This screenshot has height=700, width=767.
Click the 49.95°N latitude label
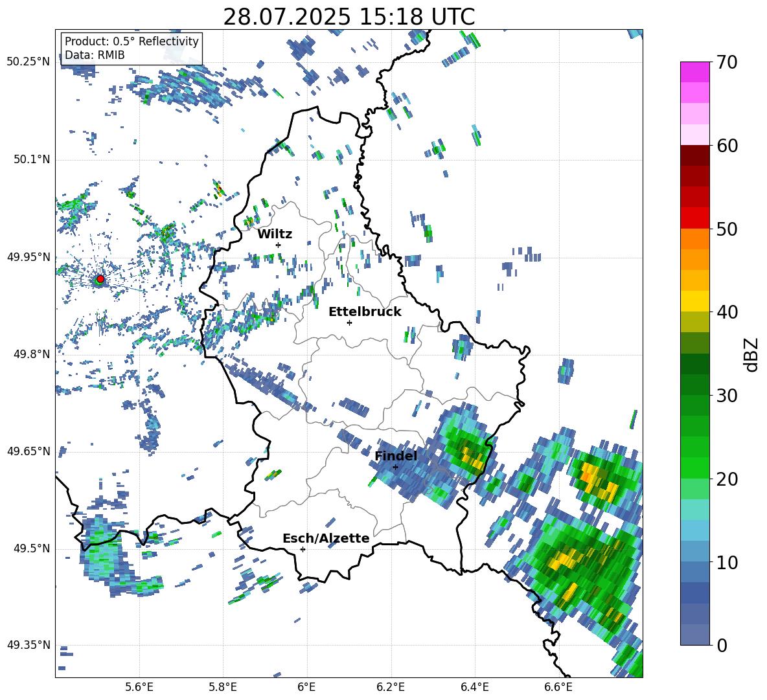click(x=29, y=256)
